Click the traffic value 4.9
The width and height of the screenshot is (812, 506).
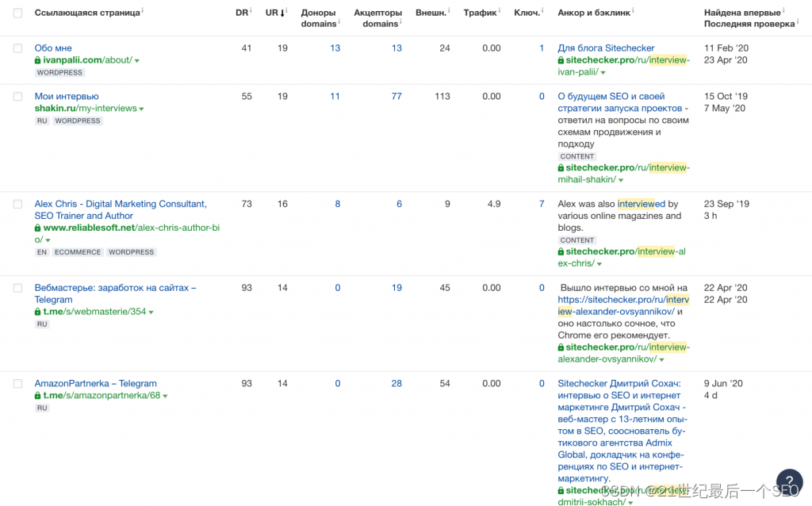point(494,204)
